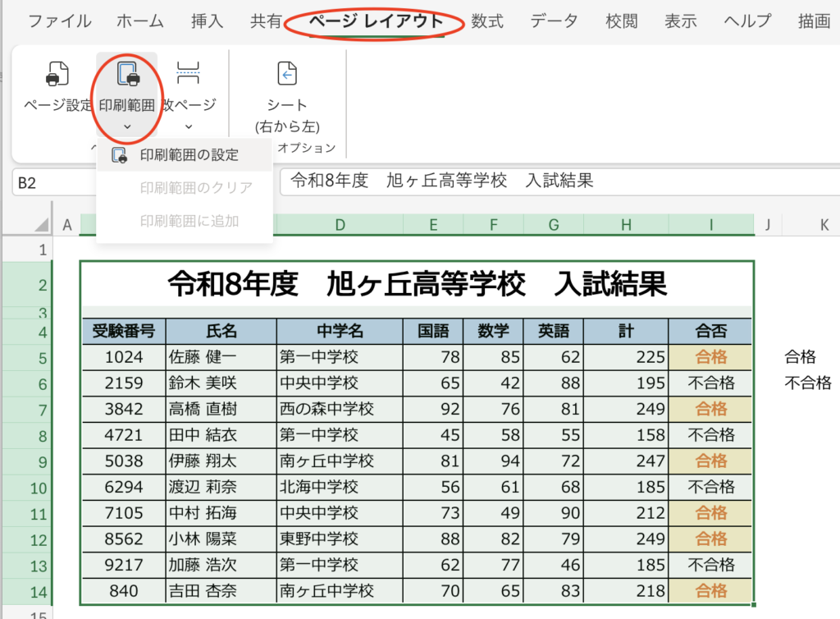Viewport: 840px width, 619px height.
Task: Select the cell containing 佐藤 健一
Action: click(221, 357)
